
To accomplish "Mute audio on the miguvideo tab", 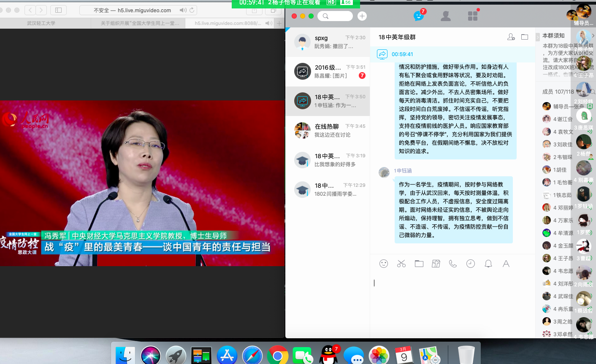I will (268, 23).
